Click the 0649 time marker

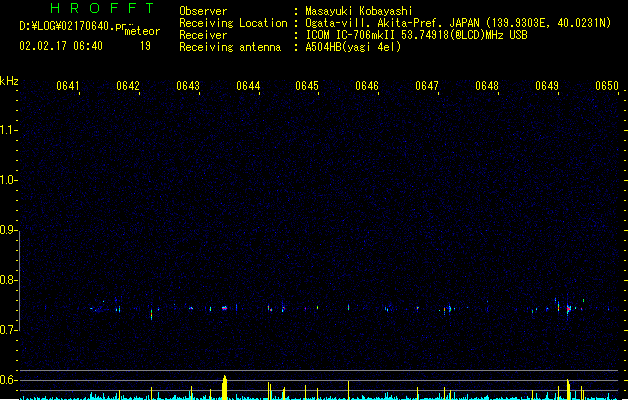pyautogui.click(x=547, y=86)
